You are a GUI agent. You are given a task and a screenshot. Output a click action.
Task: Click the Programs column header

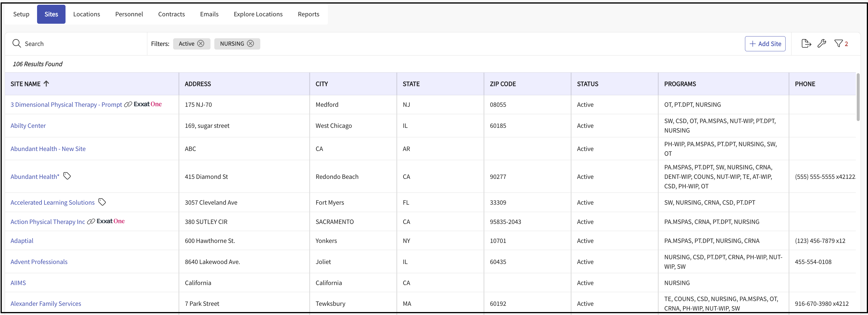(680, 84)
